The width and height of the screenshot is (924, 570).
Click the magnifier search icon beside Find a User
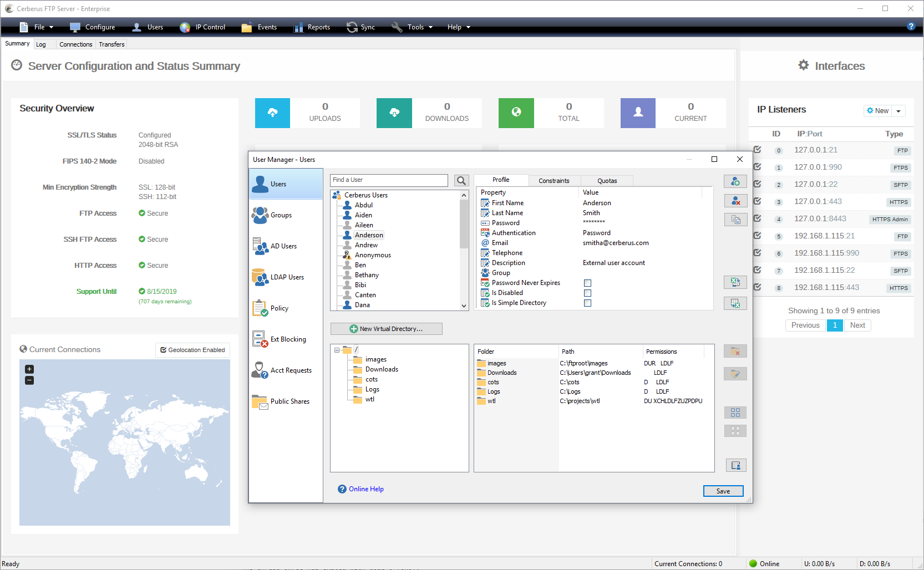tap(461, 180)
